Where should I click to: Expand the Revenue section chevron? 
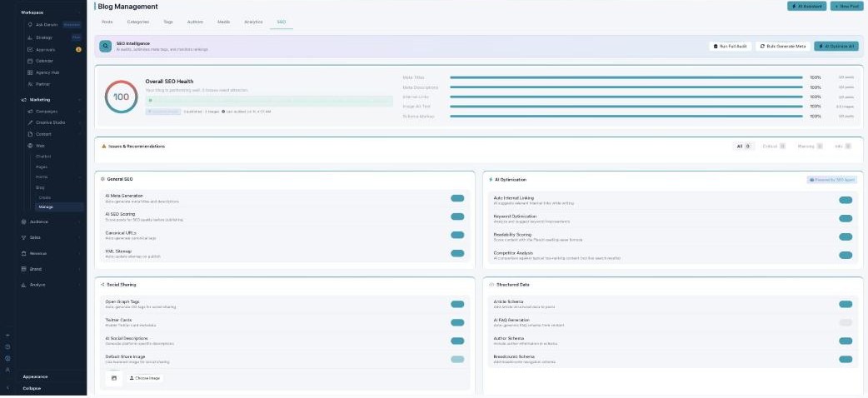coord(79,253)
